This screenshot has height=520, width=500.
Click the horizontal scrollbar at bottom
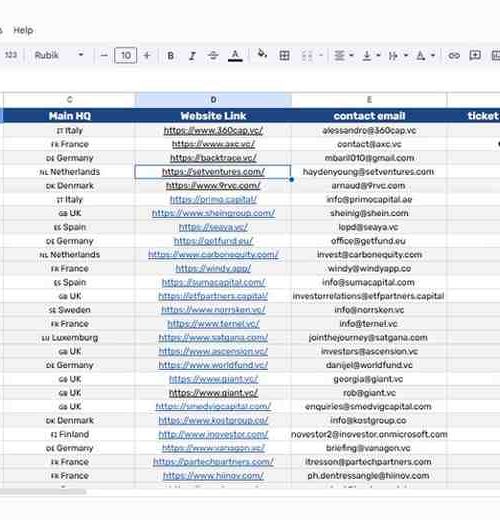[43, 492]
